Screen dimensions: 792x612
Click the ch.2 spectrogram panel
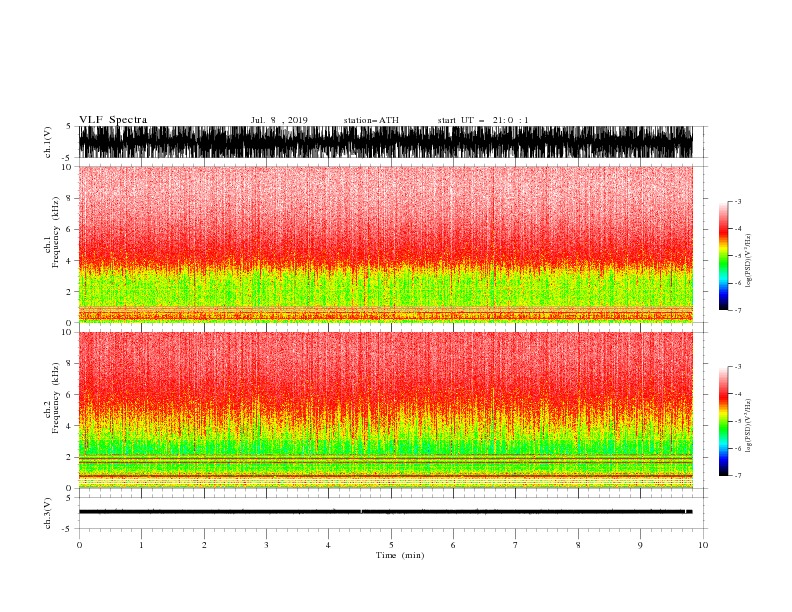coord(385,410)
